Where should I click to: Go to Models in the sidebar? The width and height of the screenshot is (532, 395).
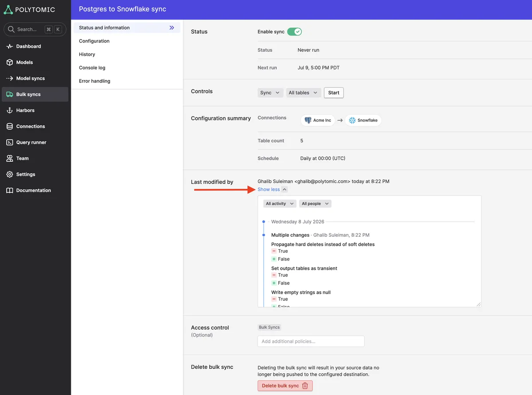35,63
